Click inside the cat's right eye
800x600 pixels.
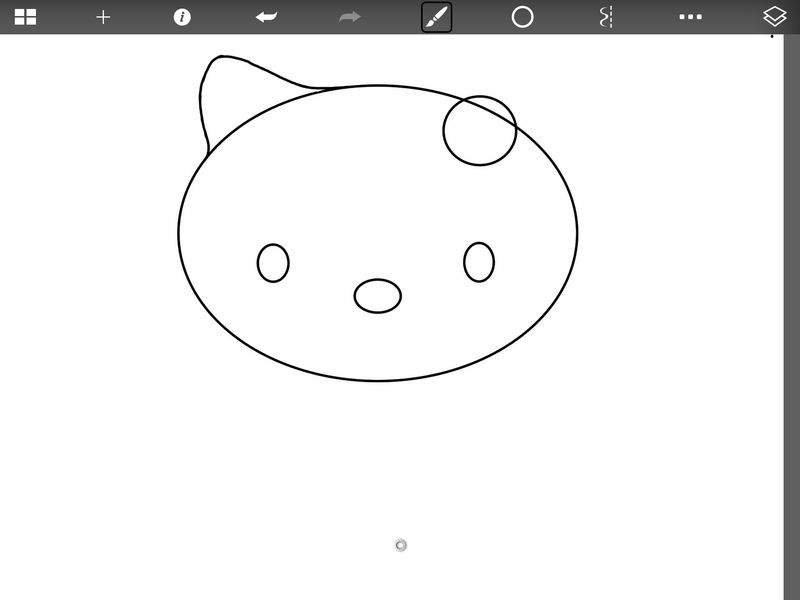(x=479, y=262)
